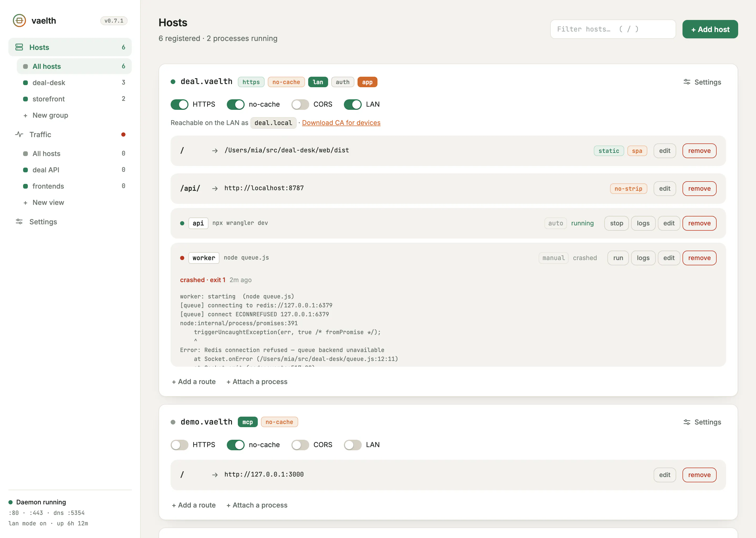Click red status dot of worker process
The image size is (756, 538).
click(x=182, y=258)
